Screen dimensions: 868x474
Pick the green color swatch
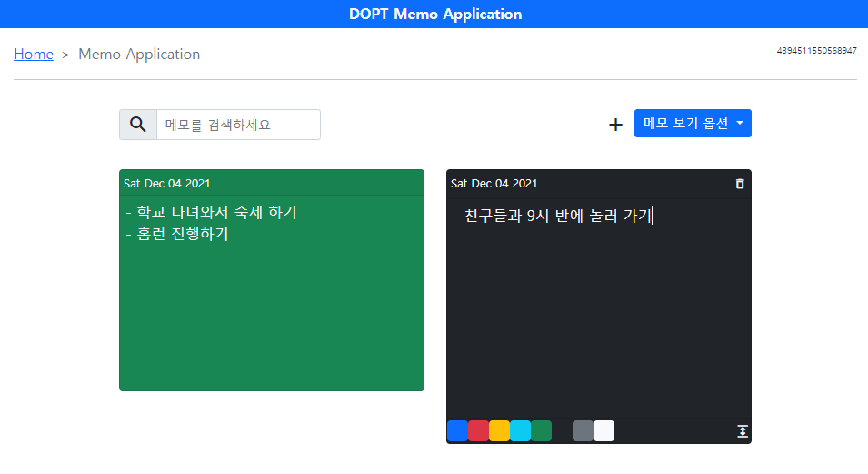click(x=542, y=430)
